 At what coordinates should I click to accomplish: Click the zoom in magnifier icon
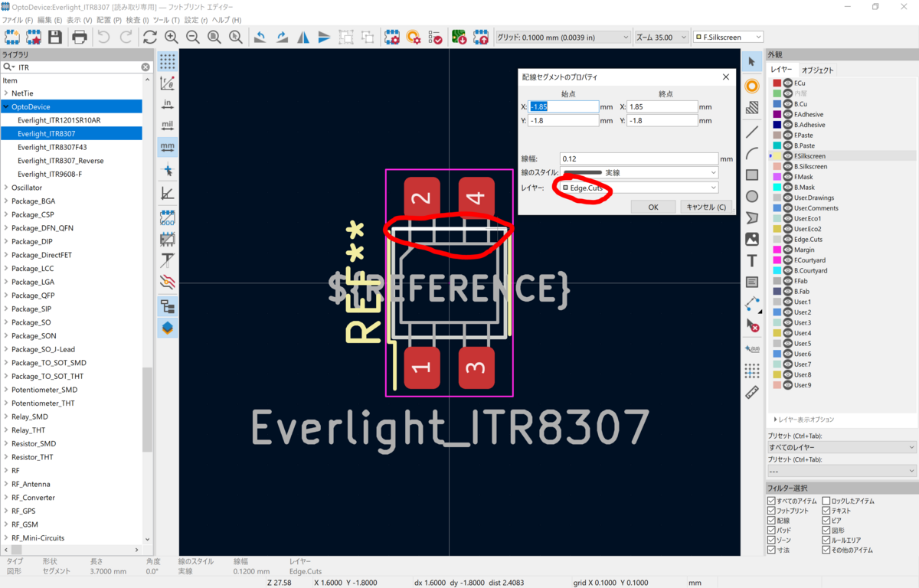[171, 37]
